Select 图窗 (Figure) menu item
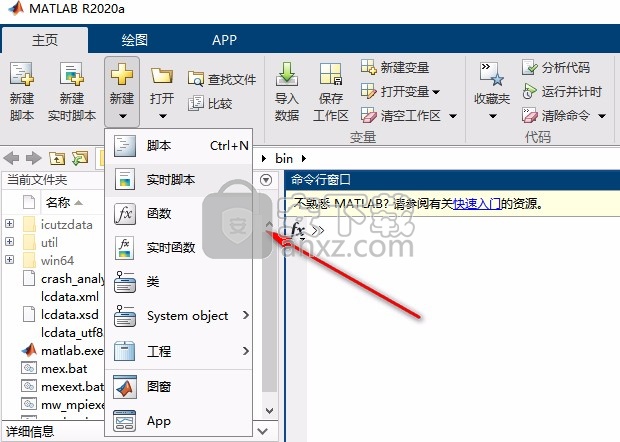 (179, 386)
